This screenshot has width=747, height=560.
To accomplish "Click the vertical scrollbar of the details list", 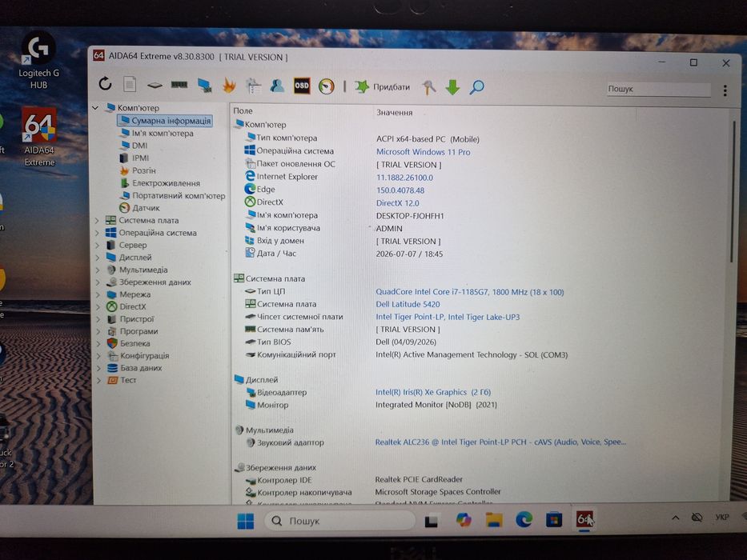I will (x=733, y=190).
